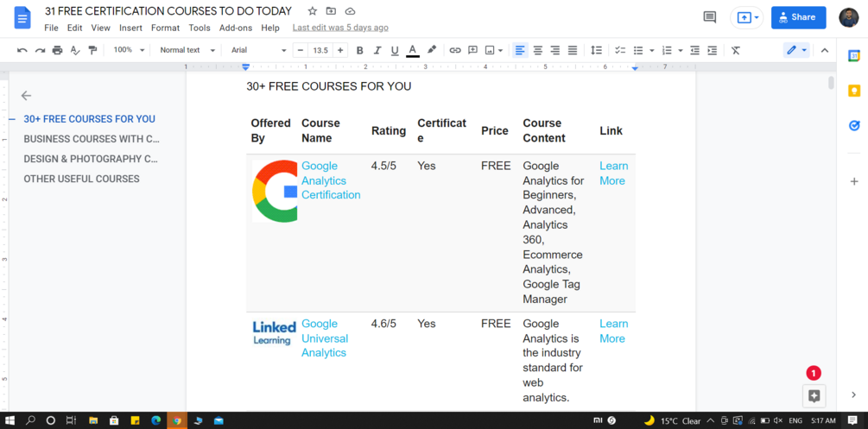The height and width of the screenshot is (429, 868).
Task: Jump to OTHER USEFUL COURSES outline heading
Action: point(81,179)
